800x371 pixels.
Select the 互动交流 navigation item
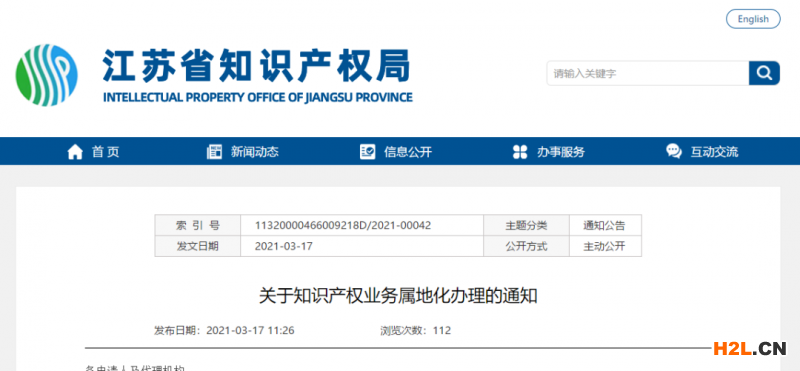point(714,152)
